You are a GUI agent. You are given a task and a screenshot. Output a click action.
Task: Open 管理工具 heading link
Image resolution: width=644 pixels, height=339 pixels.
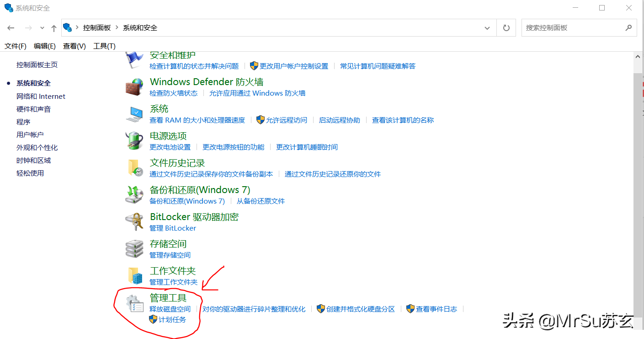168,298
